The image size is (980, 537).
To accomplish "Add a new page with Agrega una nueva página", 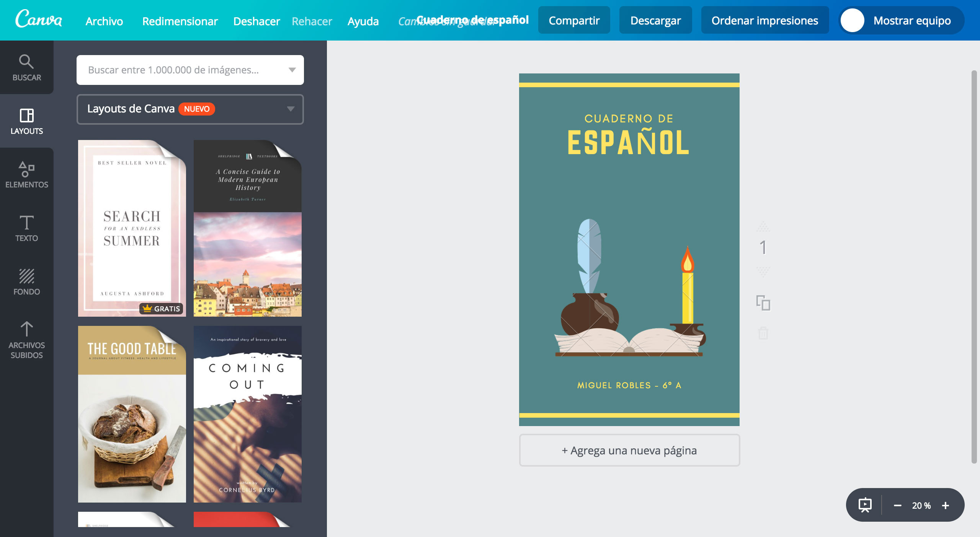I will [x=629, y=450].
